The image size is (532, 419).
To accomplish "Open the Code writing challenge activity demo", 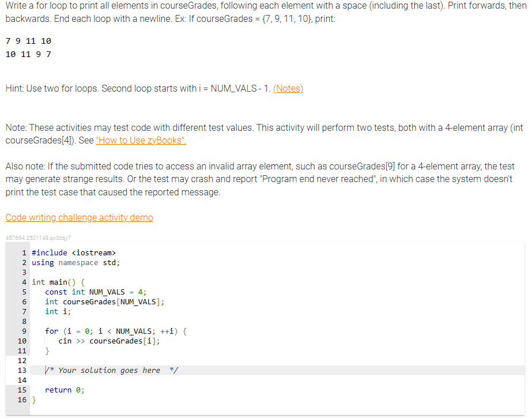I will [79, 217].
